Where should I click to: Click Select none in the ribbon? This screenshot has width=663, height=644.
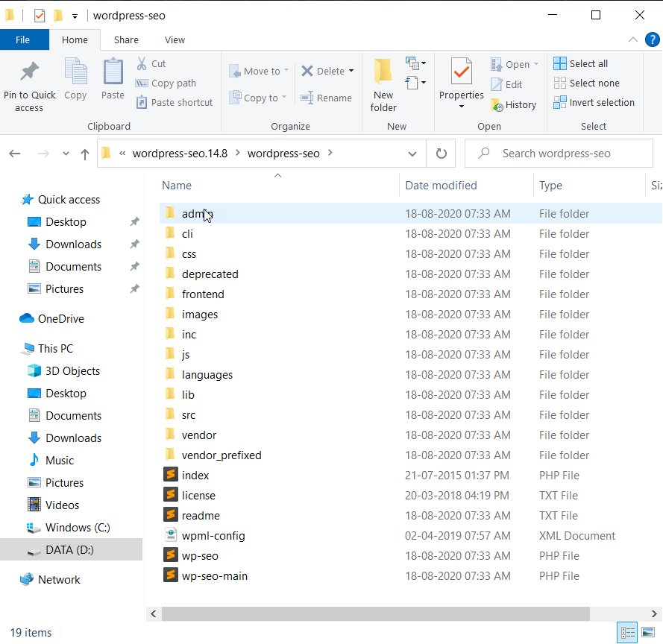pyautogui.click(x=586, y=83)
